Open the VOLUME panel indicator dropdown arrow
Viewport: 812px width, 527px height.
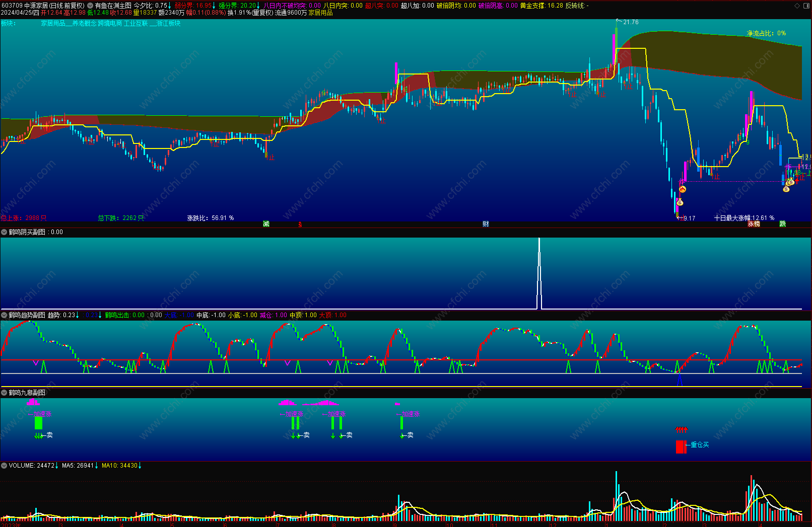click(x=4, y=466)
